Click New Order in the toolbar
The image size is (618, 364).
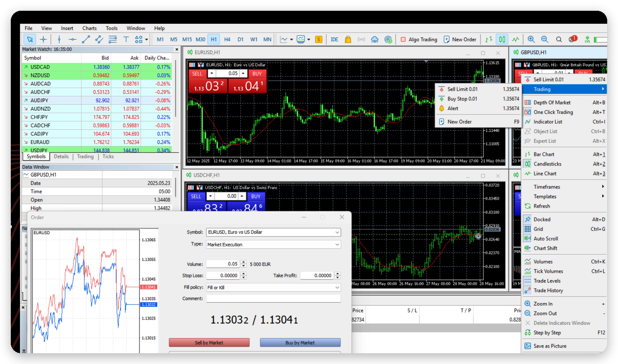tap(460, 39)
